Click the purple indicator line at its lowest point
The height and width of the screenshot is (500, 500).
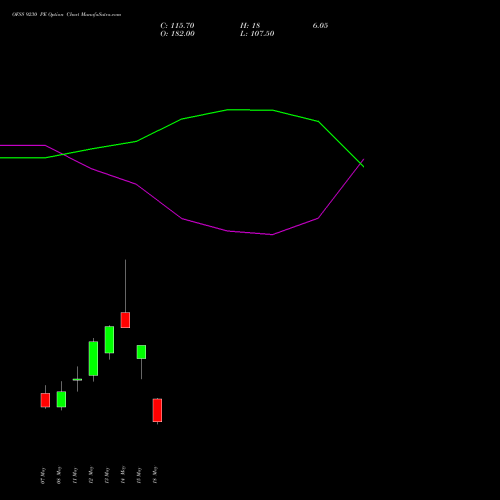point(272,235)
